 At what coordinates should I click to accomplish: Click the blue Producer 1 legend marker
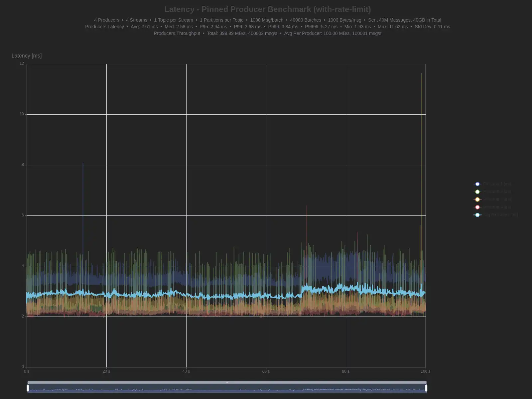tap(477, 184)
